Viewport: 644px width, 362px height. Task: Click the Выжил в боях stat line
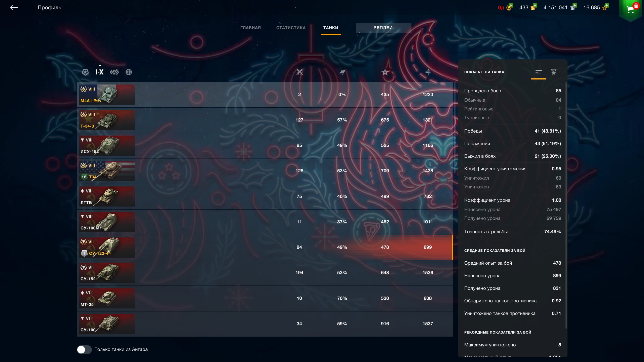coord(513,156)
